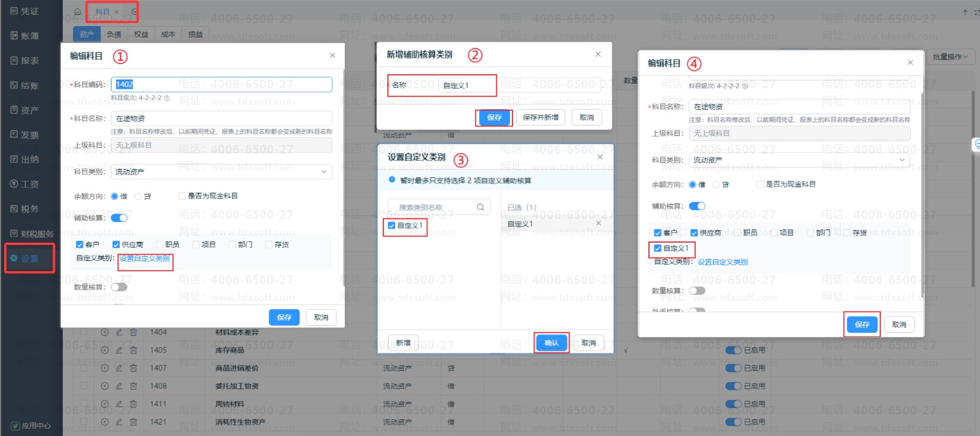980x436 pixels.
Task: Expand 科目类别 dropdown in dialog ④
Action: [902, 160]
